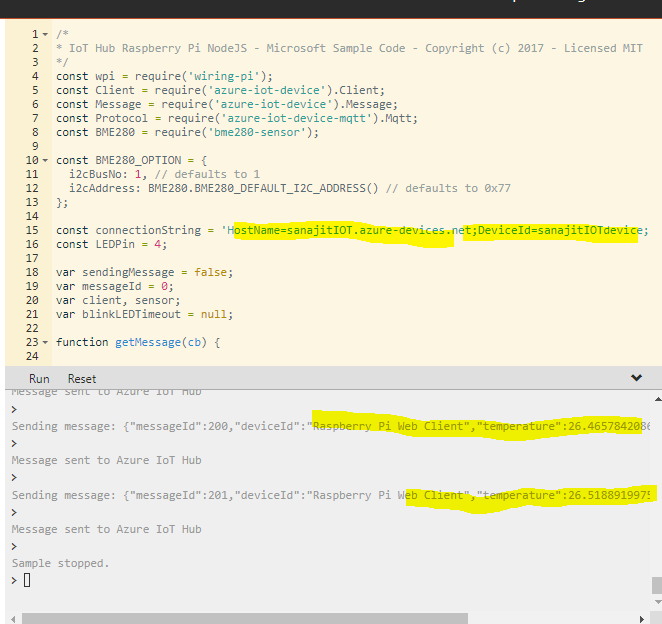Click the Reset button
662x624 pixels.
[x=82, y=379]
